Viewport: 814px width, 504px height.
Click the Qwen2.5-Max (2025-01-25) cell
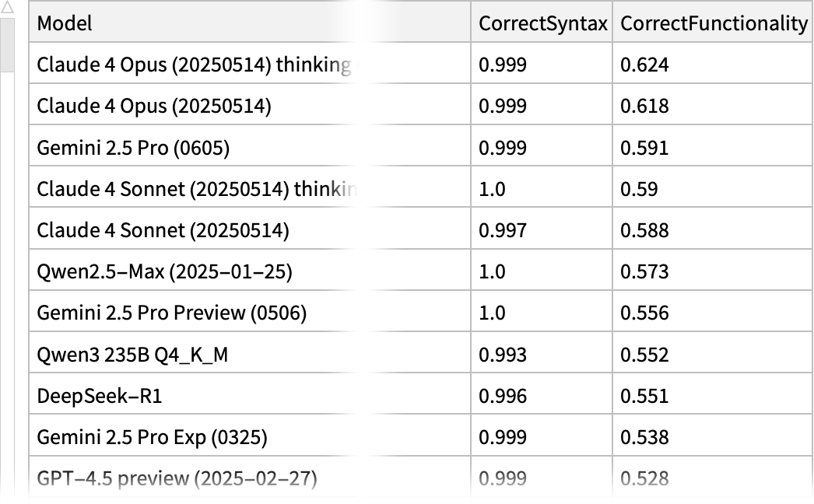click(x=164, y=271)
